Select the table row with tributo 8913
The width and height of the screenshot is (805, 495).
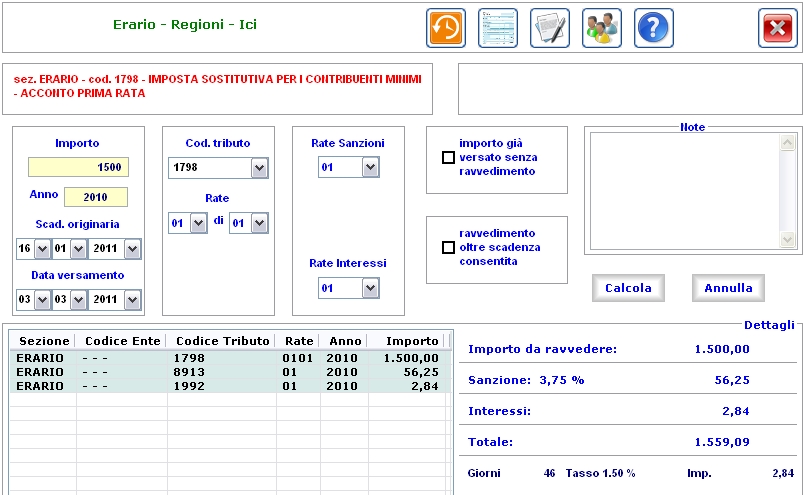[x=230, y=372]
